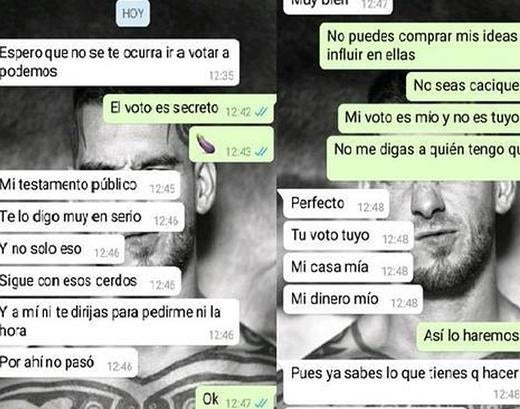
Task: Tap the double ticks on eggplant message
Action: click(x=261, y=152)
